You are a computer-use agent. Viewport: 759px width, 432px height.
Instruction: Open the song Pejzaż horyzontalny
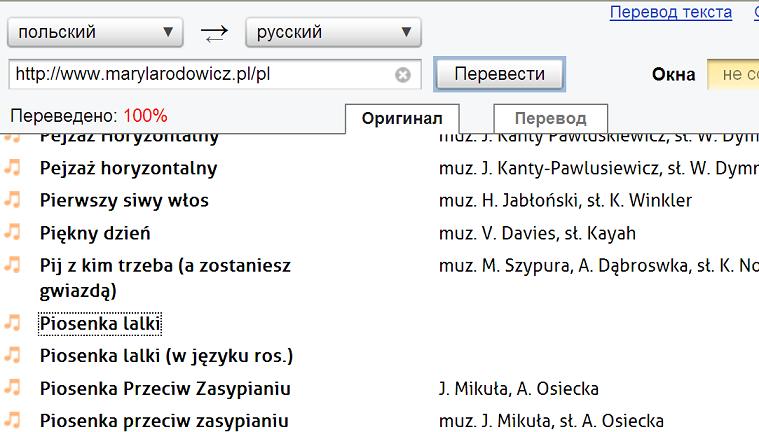128,169
